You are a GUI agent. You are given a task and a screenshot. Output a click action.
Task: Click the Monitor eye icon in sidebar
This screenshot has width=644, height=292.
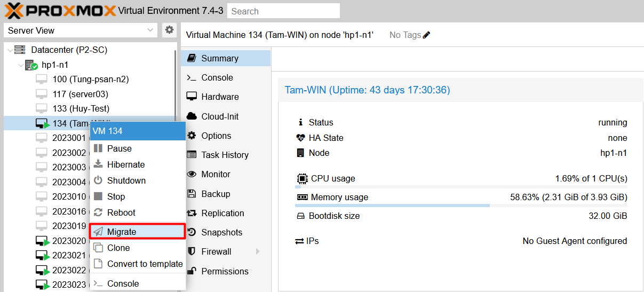[x=192, y=174]
